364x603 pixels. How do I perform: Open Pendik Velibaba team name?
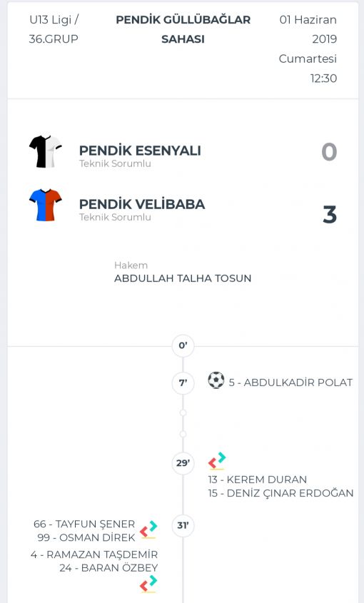point(142,204)
